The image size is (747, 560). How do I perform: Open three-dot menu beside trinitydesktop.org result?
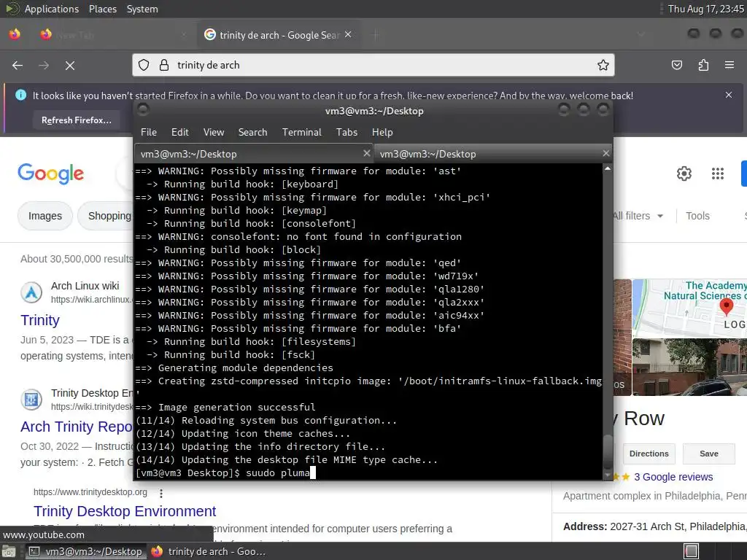click(x=161, y=493)
